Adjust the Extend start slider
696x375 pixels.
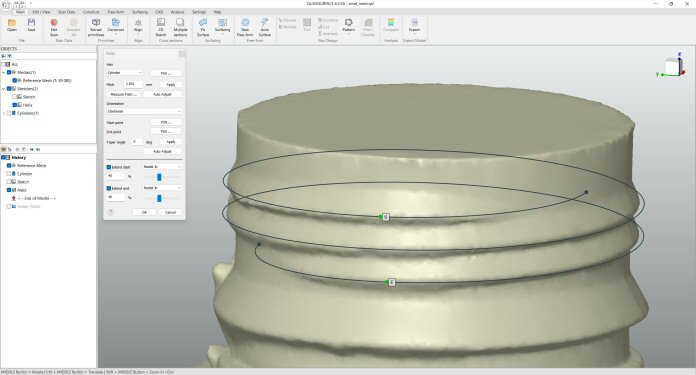point(159,177)
